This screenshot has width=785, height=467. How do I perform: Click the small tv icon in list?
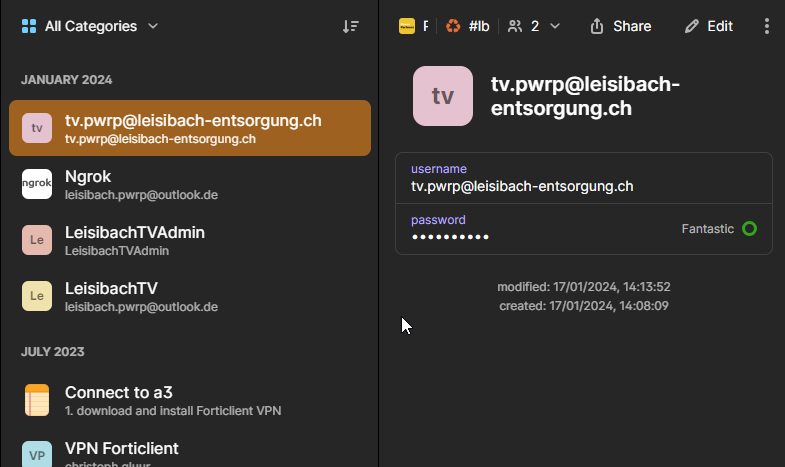pos(37,128)
